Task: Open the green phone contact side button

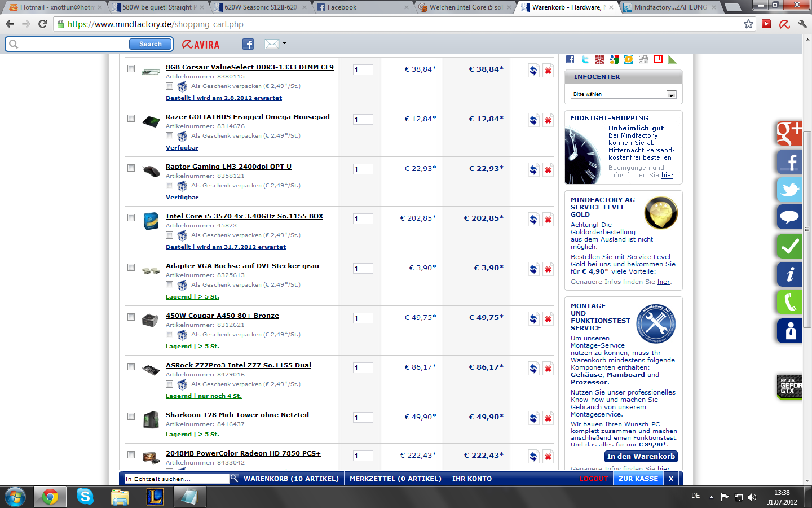Action: point(789,302)
